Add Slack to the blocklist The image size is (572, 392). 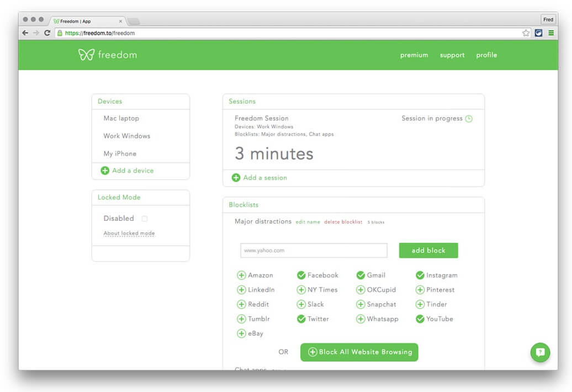pos(301,304)
